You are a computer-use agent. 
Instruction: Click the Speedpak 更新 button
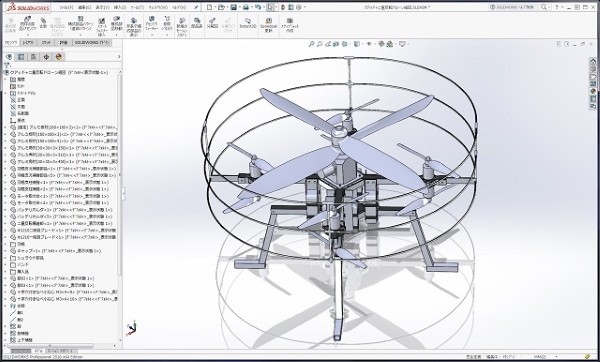click(x=268, y=24)
